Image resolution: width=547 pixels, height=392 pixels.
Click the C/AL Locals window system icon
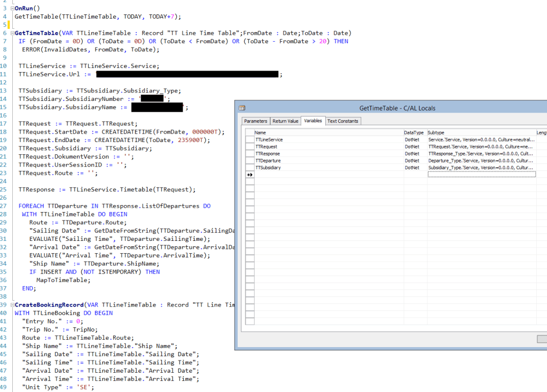point(241,108)
